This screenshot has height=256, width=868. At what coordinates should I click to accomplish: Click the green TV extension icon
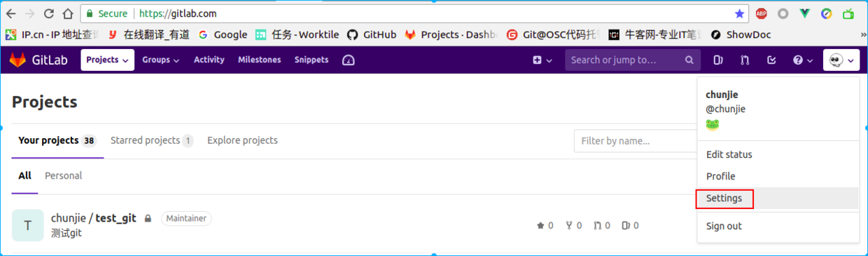[x=848, y=13]
